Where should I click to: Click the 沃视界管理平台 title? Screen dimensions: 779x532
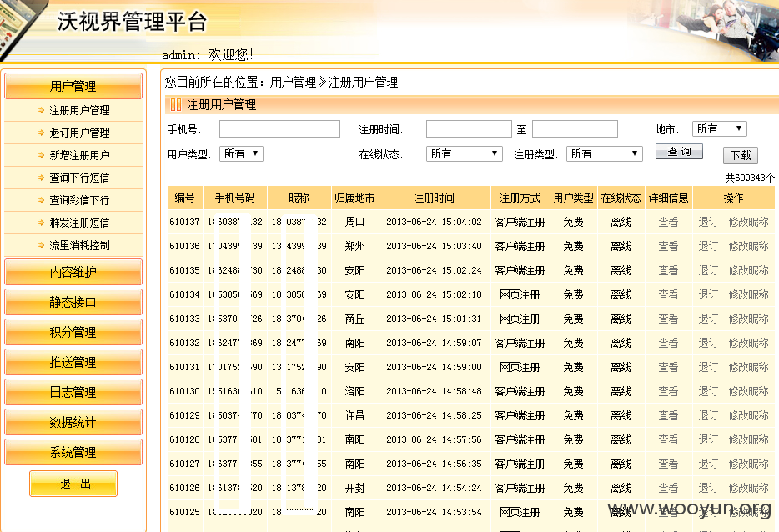point(132,22)
